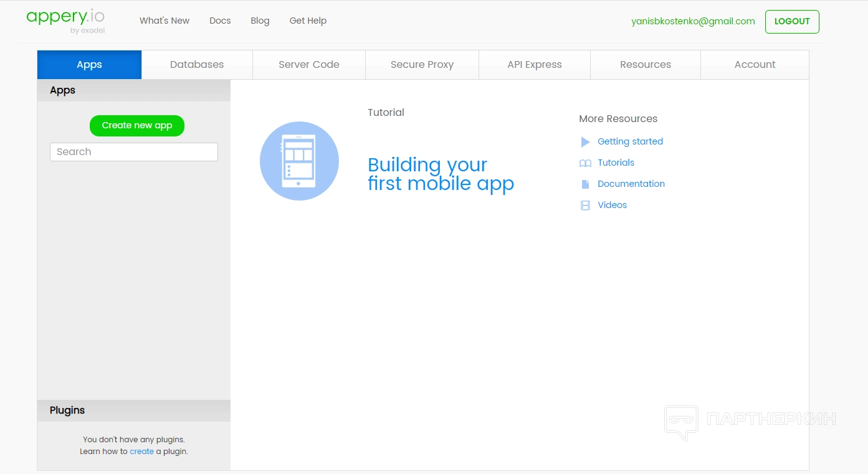Open the Server Code tab
The height and width of the screenshot is (474, 868).
coord(309,65)
